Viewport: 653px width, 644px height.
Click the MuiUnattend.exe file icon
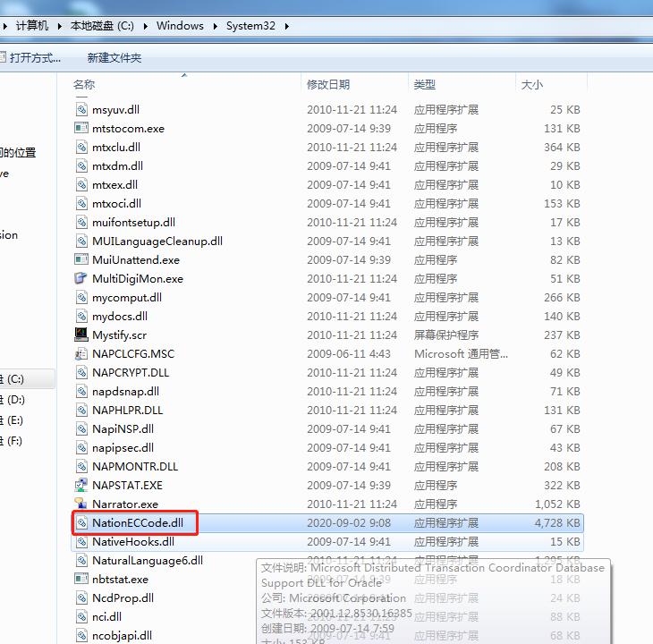[x=82, y=260]
